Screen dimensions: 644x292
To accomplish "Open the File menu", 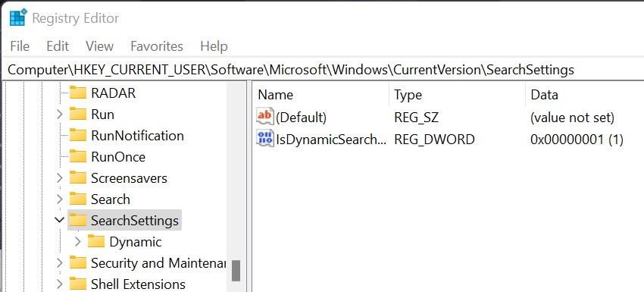I will point(20,46).
